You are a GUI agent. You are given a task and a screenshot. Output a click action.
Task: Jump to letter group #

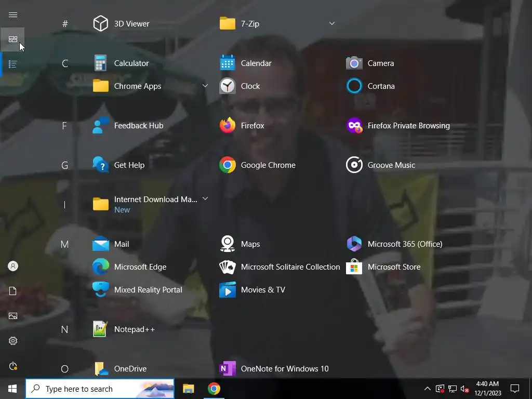click(65, 24)
